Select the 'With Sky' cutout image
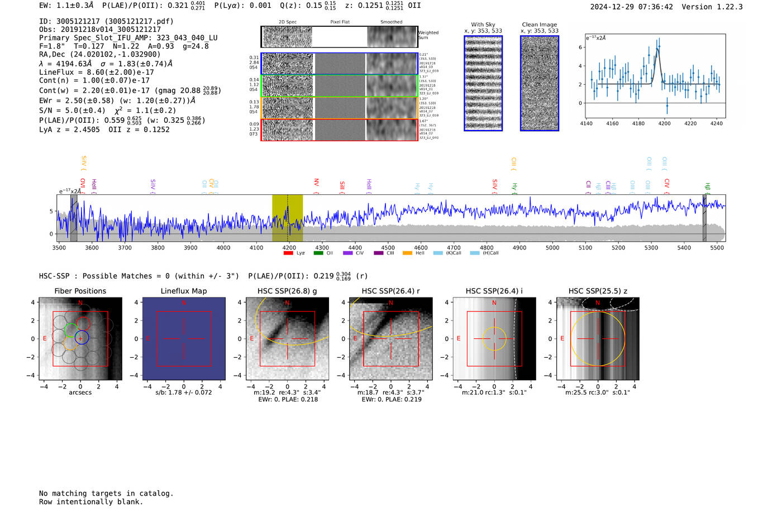This screenshot has width=782, height=532. click(483, 83)
